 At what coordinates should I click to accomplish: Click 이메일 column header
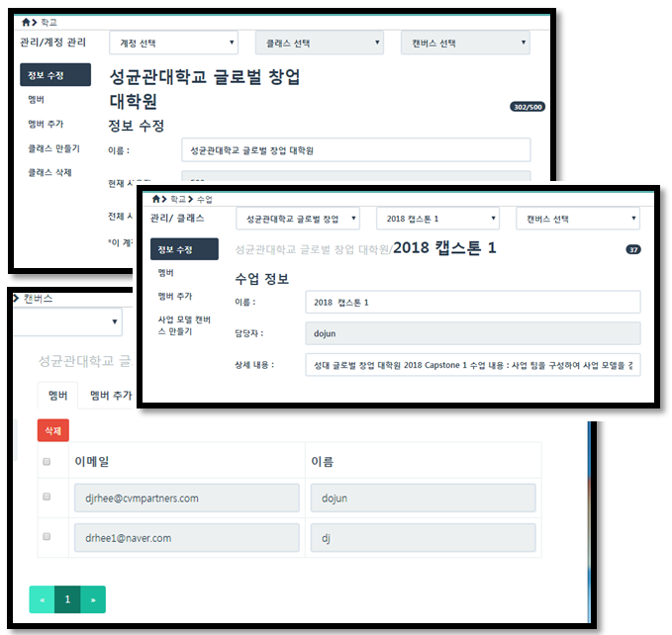92,461
